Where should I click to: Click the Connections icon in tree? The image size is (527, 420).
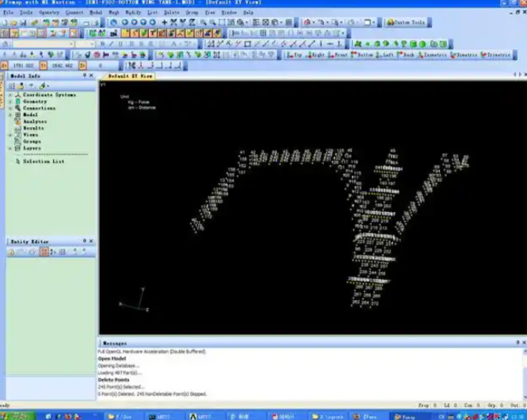[17, 108]
